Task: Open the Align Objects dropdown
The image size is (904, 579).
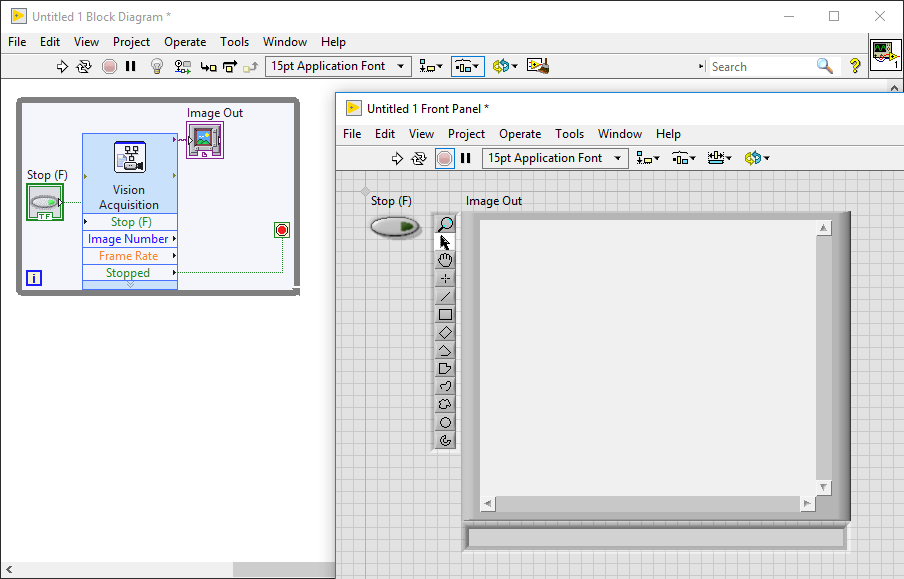Action: coord(431,66)
